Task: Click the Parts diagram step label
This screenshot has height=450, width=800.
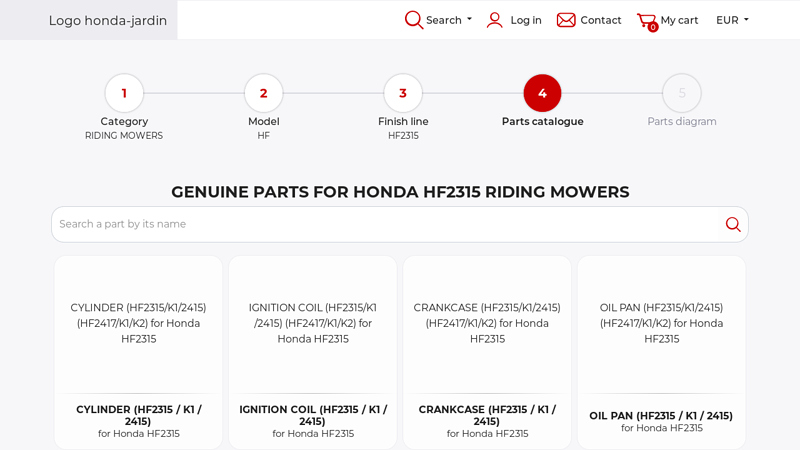Action: [x=682, y=121]
